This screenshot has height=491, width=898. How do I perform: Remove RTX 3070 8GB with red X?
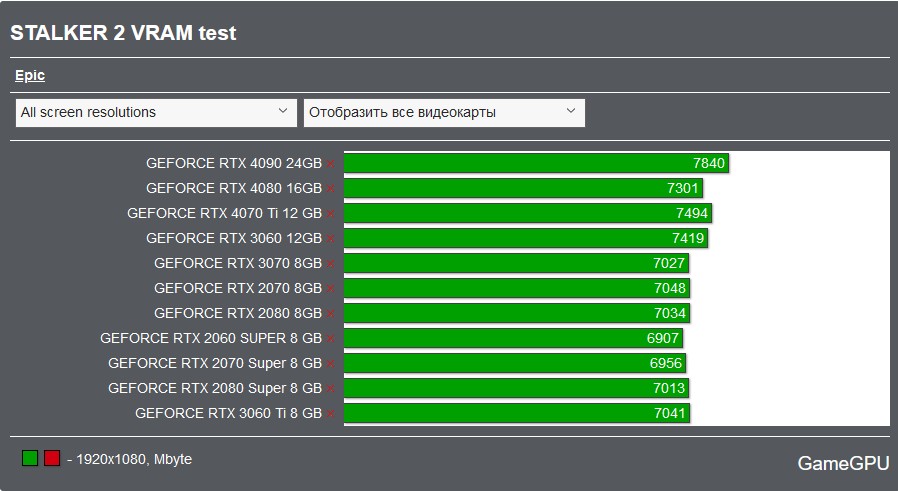331,264
